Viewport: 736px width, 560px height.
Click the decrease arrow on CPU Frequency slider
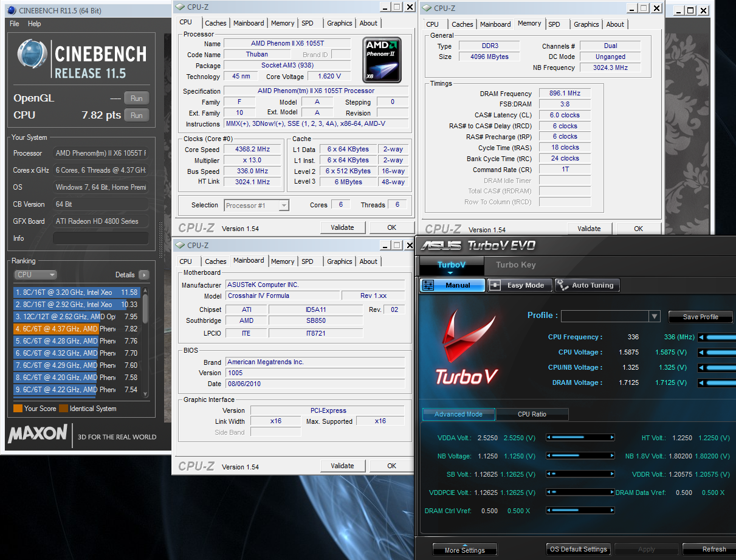pos(701,337)
